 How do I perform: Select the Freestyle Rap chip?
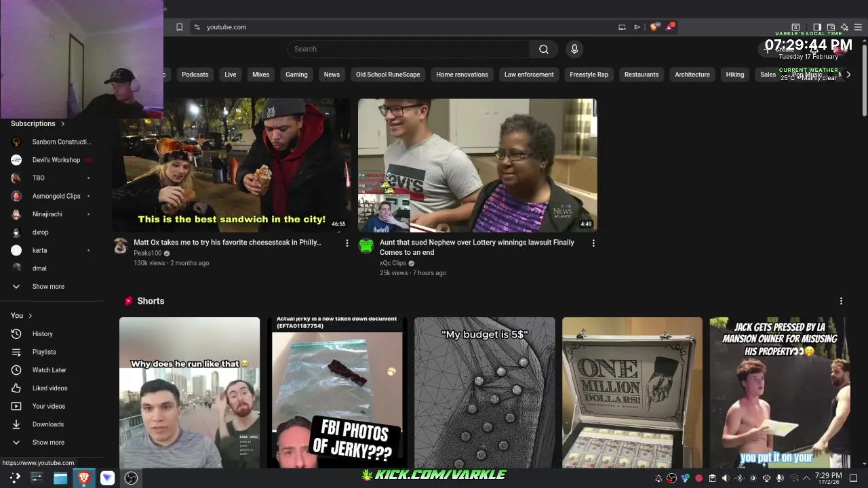[589, 75]
